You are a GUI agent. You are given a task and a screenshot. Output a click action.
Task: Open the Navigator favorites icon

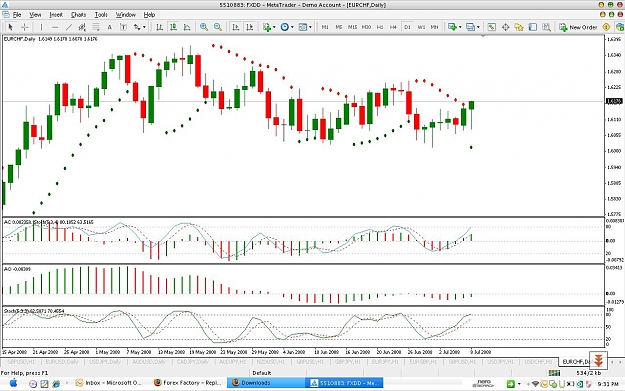point(519,27)
